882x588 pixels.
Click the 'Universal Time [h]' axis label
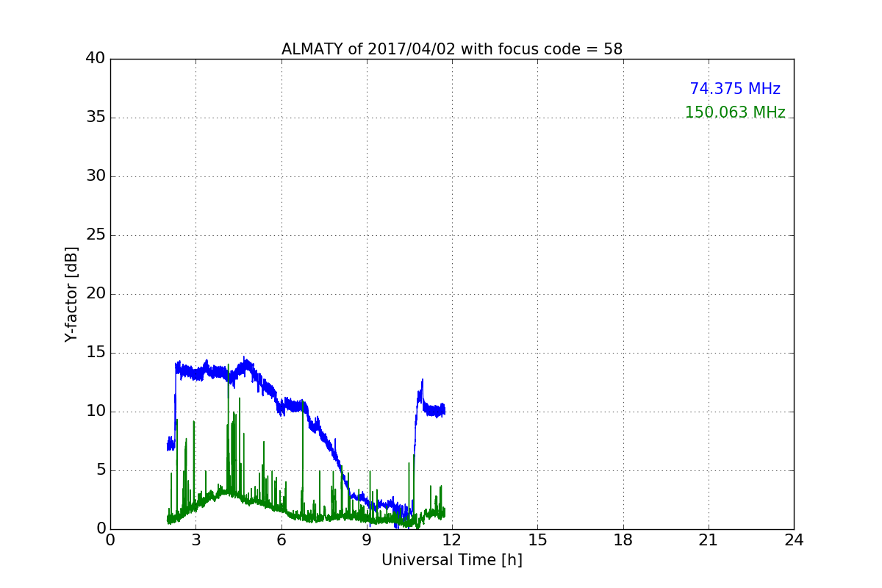(452, 560)
